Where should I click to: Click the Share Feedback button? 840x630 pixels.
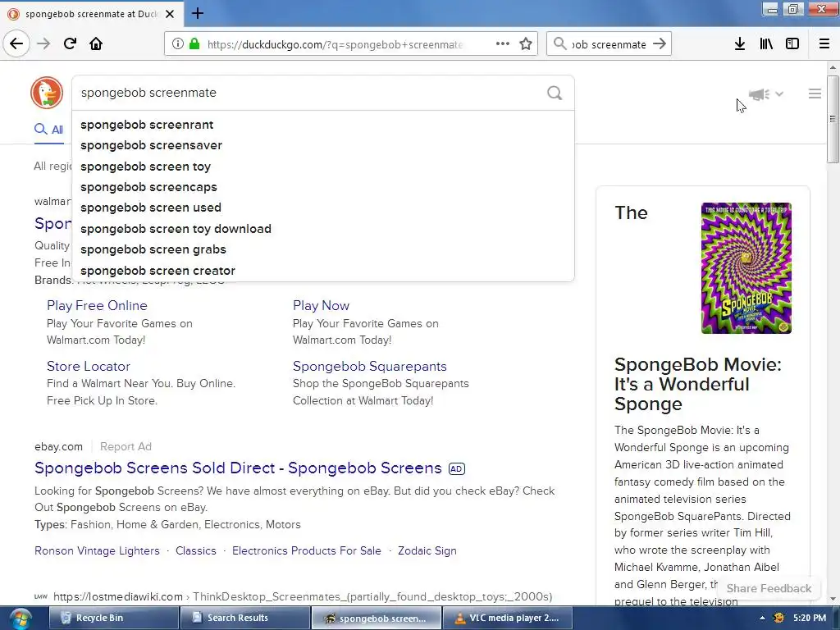[769, 588]
